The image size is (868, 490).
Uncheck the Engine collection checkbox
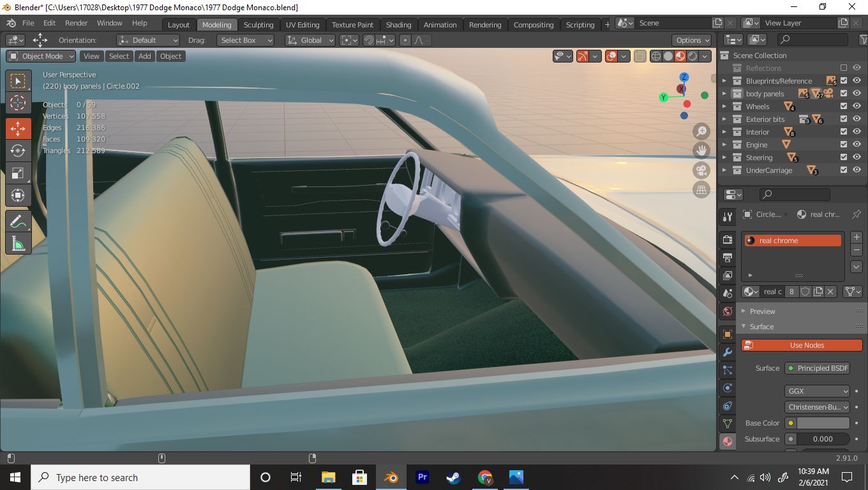(x=844, y=145)
